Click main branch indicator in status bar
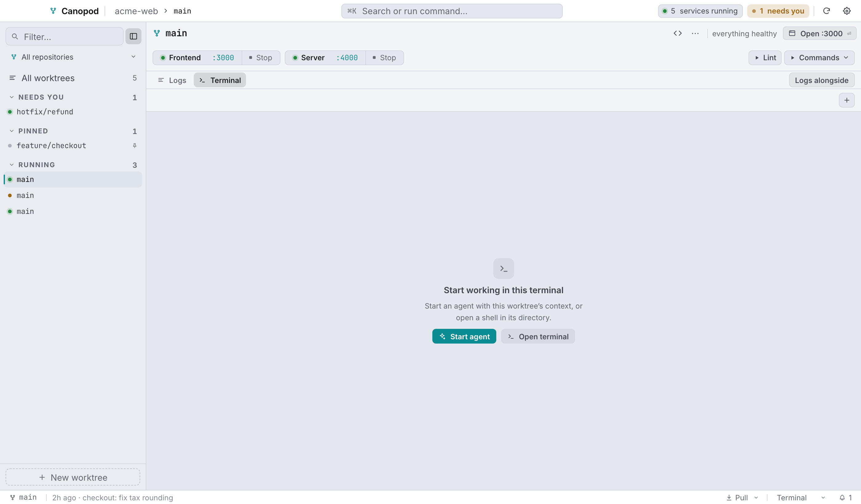This screenshot has width=861, height=504. coord(23,498)
